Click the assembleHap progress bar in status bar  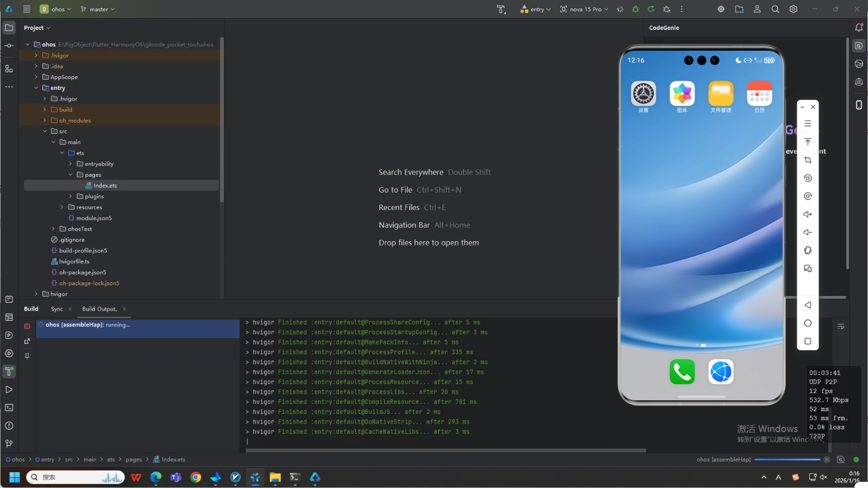pyautogui.click(x=788, y=460)
